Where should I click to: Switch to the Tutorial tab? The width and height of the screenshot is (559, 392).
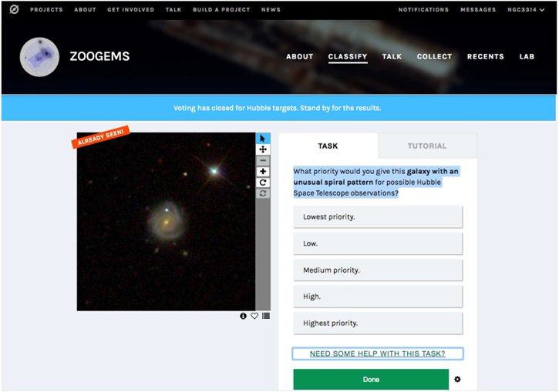tap(426, 146)
